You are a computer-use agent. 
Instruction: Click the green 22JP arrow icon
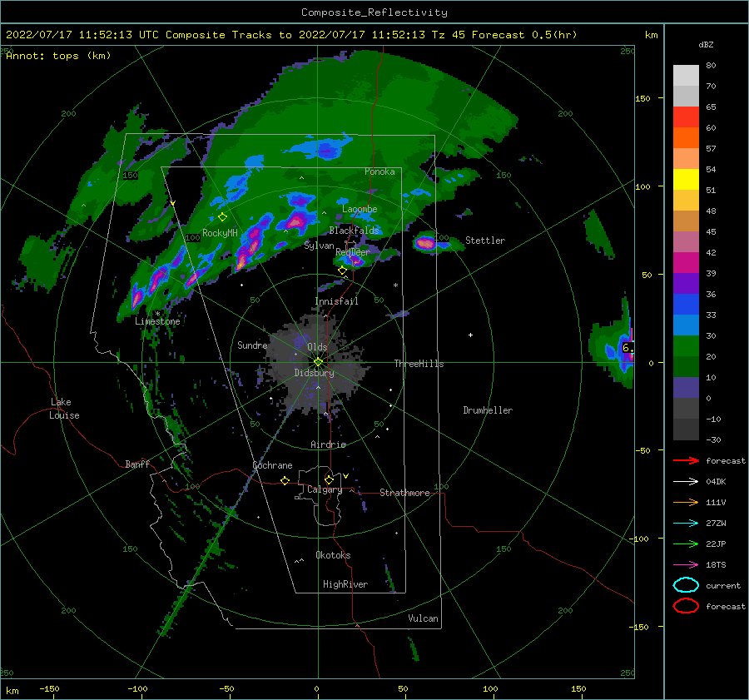[x=686, y=544]
